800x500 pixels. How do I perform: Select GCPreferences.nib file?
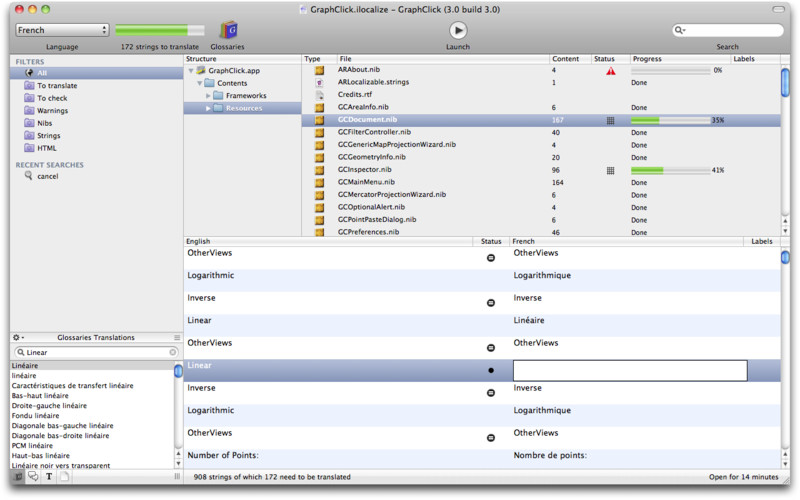coord(368,232)
